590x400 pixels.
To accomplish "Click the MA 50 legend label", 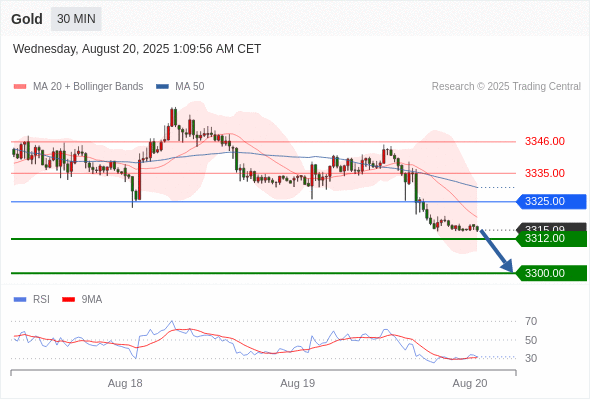I will pyautogui.click(x=190, y=87).
